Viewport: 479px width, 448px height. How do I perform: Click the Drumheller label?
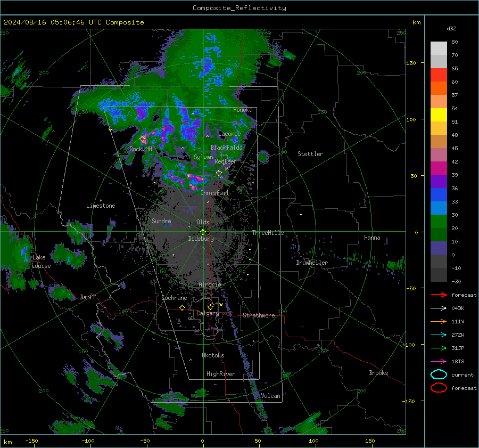click(x=312, y=263)
